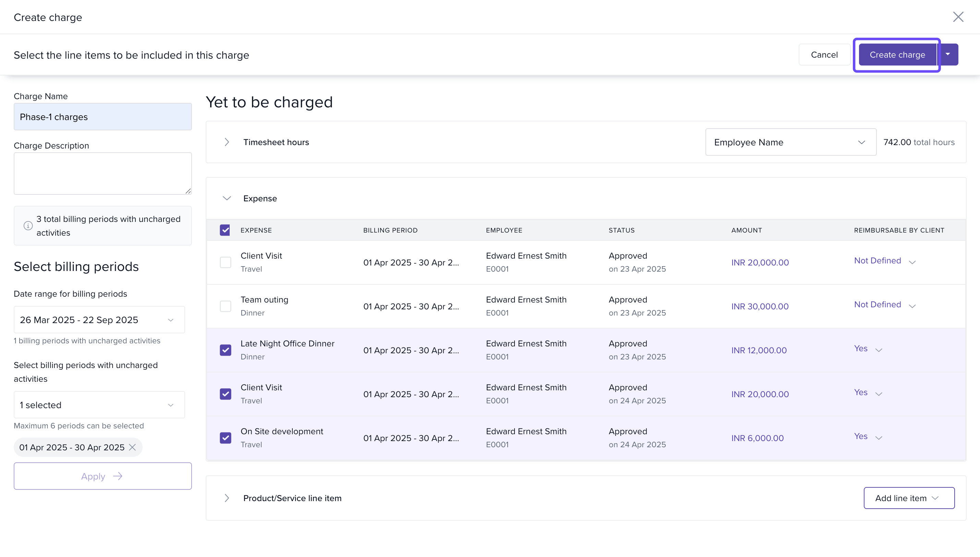Open the Add line item menu
The image size is (980, 557).
tap(908, 498)
